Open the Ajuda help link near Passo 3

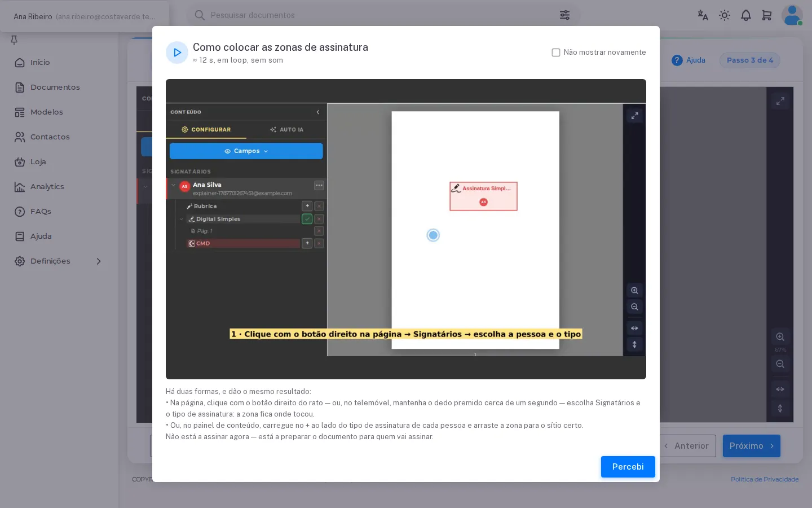(689, 60)
